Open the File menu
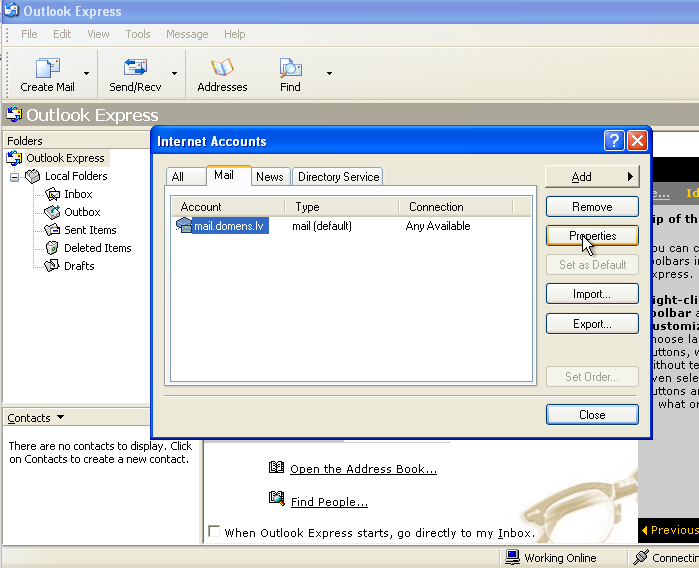 (29, 34)
